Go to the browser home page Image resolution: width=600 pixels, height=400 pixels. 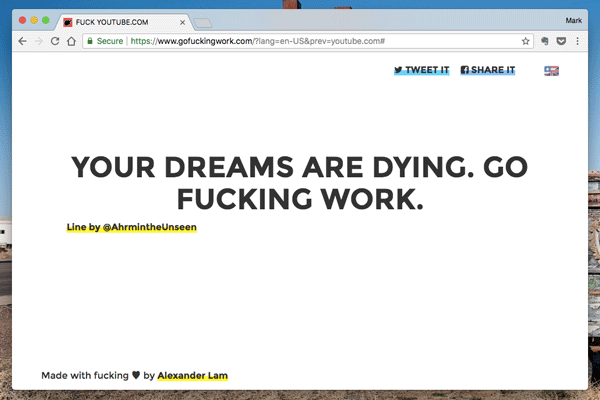pyautogui.click(x=71, y=41)
